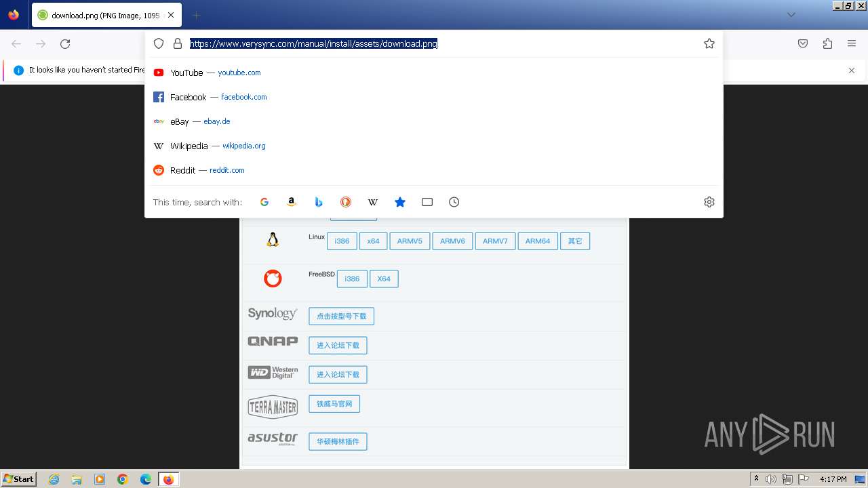Click Linux ARM64 button
This screenshot has height=488, width=868.
tap(538, 241)
